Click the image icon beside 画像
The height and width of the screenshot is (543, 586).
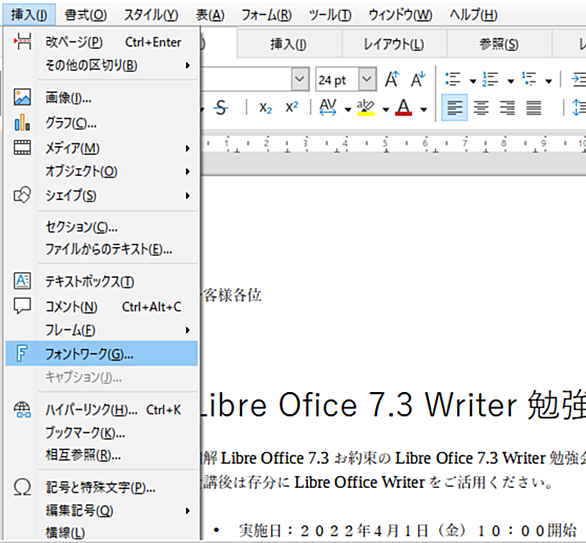22,97
